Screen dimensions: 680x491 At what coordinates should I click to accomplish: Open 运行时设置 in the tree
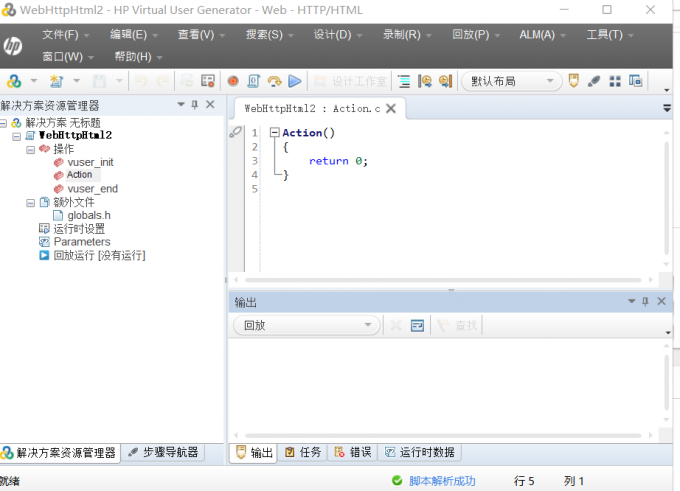[79, 229]
